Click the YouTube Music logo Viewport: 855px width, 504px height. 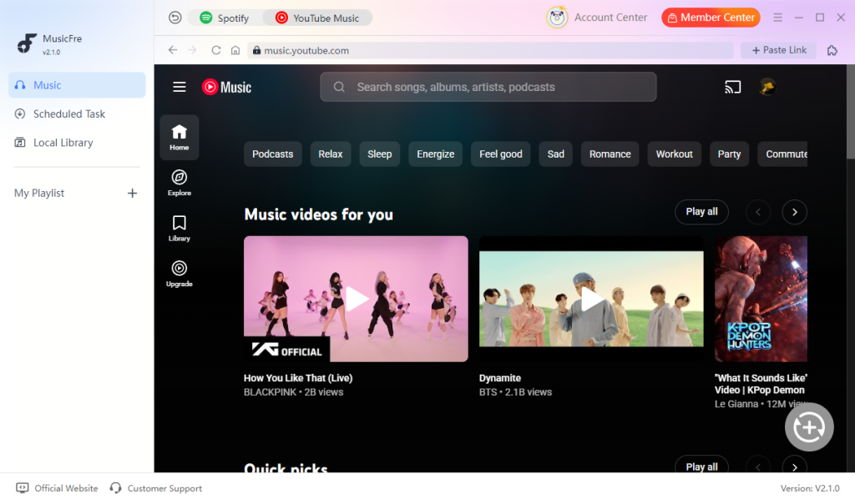[x=226, y=87]
